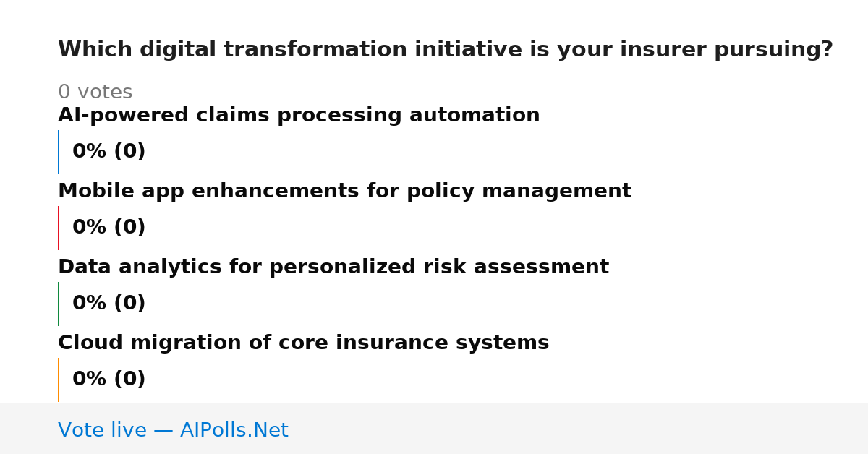Click the AIPolls.Net site name in footer

click(234, 431)
